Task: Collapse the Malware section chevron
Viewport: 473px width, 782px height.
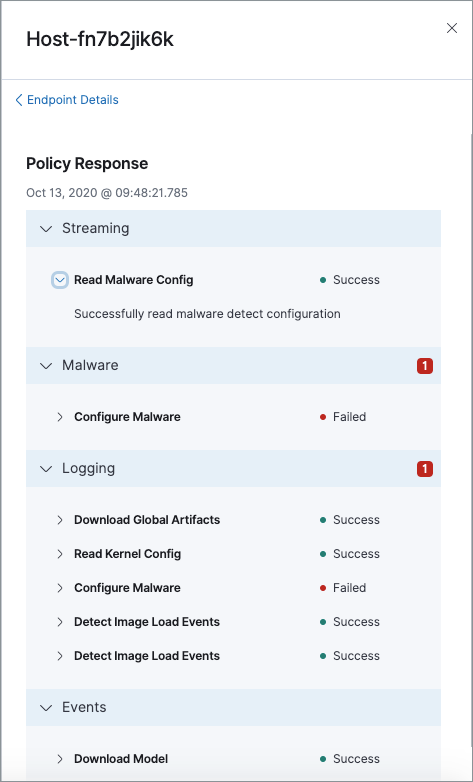Action: (x=46, y=366)
